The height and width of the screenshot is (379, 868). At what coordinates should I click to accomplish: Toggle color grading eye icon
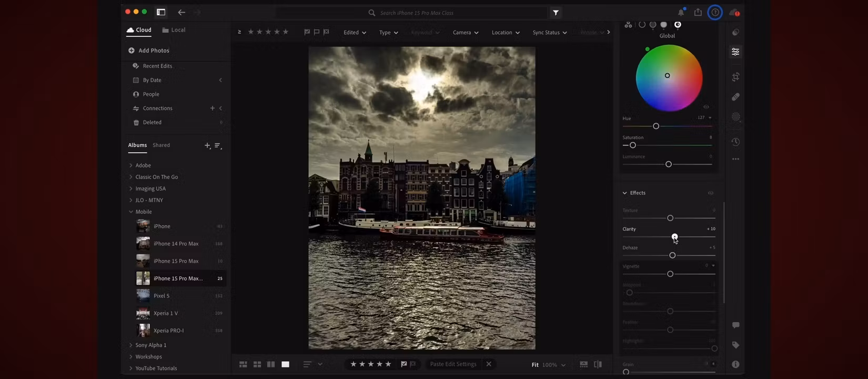coord(706,107)
